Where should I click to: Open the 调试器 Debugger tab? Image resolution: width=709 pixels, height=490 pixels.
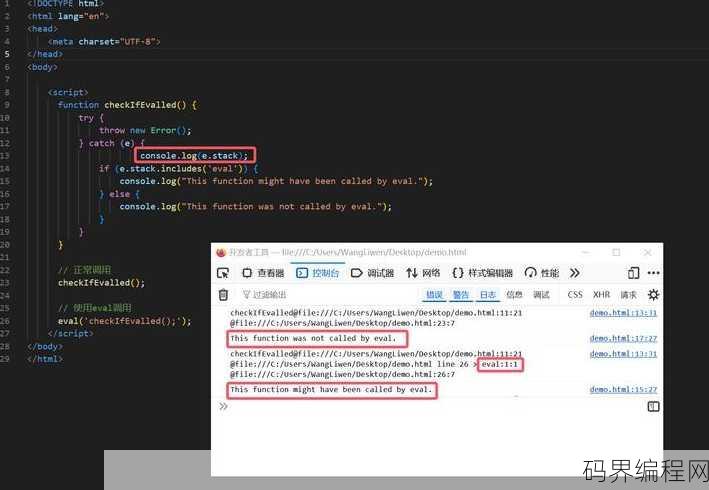(x=373, y=273)
